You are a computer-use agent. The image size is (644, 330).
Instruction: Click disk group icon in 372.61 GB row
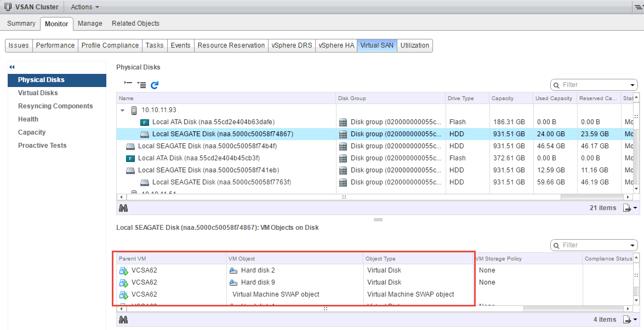coord(343,158)
